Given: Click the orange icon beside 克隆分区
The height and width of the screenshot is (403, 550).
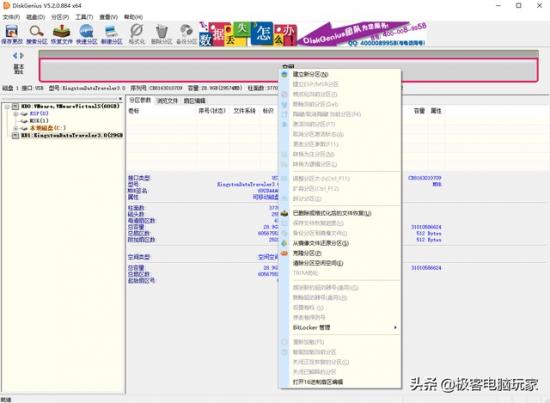Looking at the screenshot, I should point(284,253).
